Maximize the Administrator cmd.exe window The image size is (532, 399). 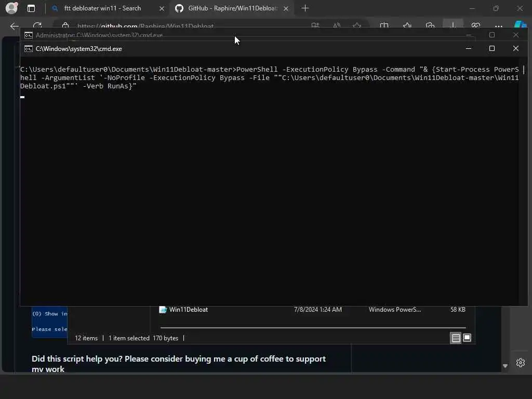tap(492, 35)
